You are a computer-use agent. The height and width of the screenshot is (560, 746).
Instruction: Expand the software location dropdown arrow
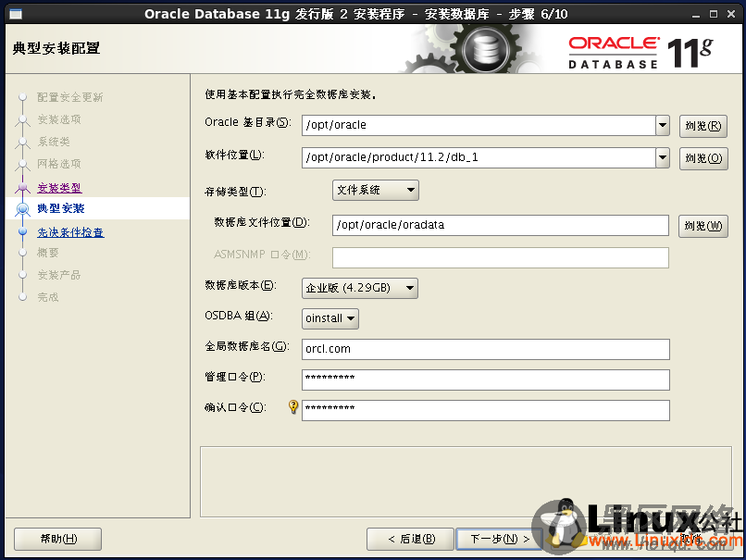663,158
